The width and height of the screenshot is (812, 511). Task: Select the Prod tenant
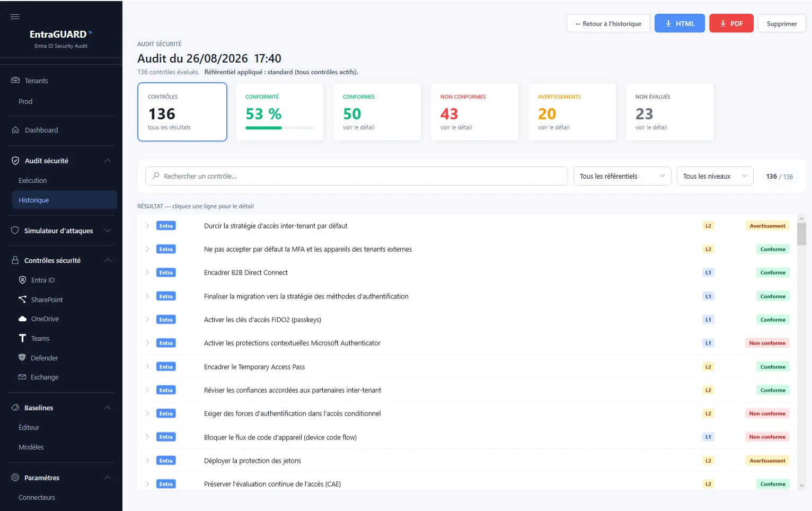[x=25, y=101]
